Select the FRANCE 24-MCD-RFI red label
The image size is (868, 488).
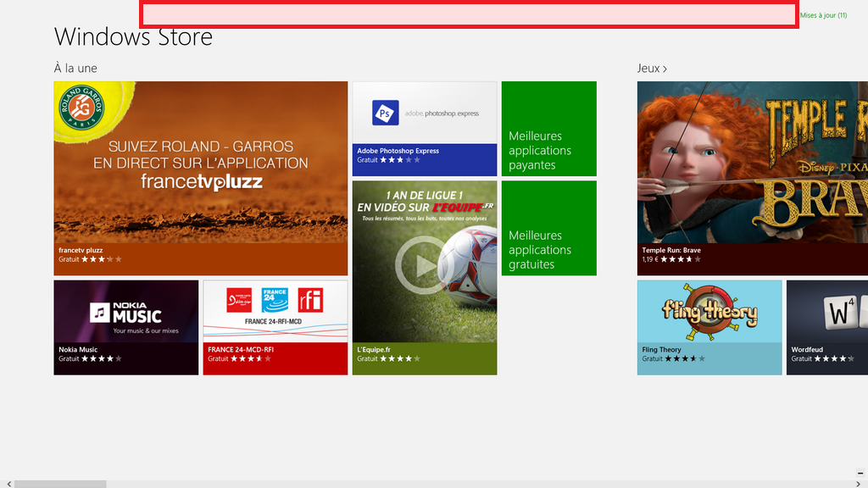[241, 350]
